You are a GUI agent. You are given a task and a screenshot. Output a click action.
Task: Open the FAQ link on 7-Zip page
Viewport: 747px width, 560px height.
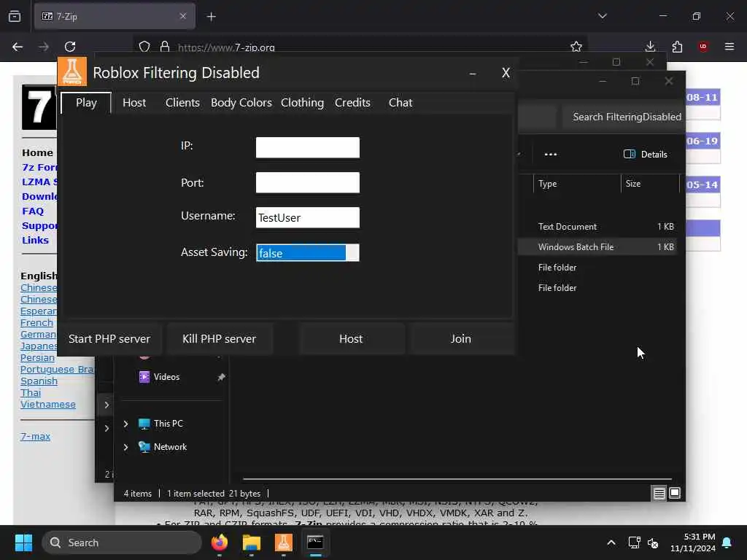33,211
